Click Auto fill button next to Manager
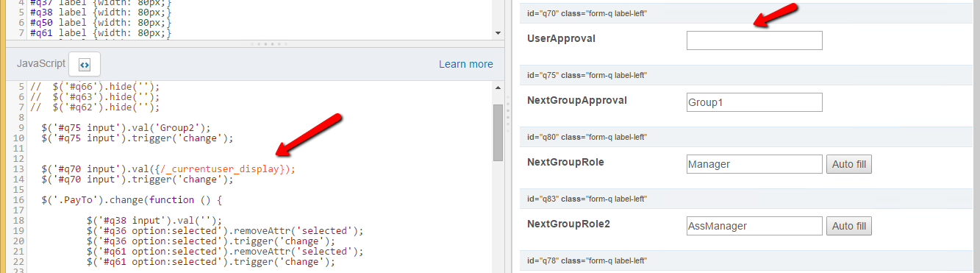This screenshot has height=273, width=980. point(849,164)
